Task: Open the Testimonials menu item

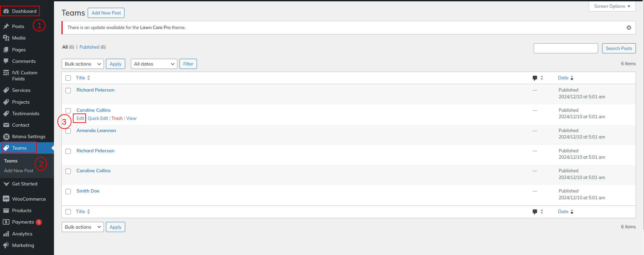Action: click(26, 113)
